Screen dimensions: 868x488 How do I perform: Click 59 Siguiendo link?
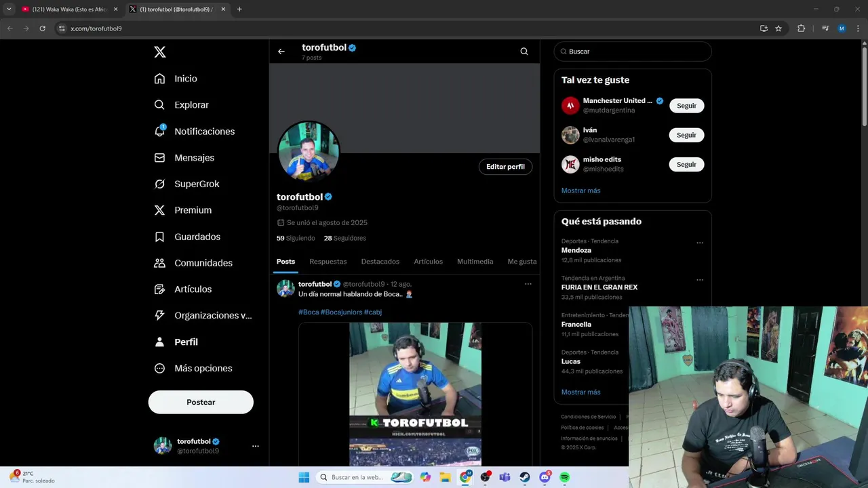pos(296,238)
